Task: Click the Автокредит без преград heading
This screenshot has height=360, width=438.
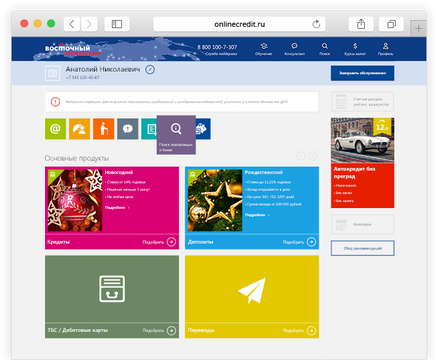Action: pos(354,173)
